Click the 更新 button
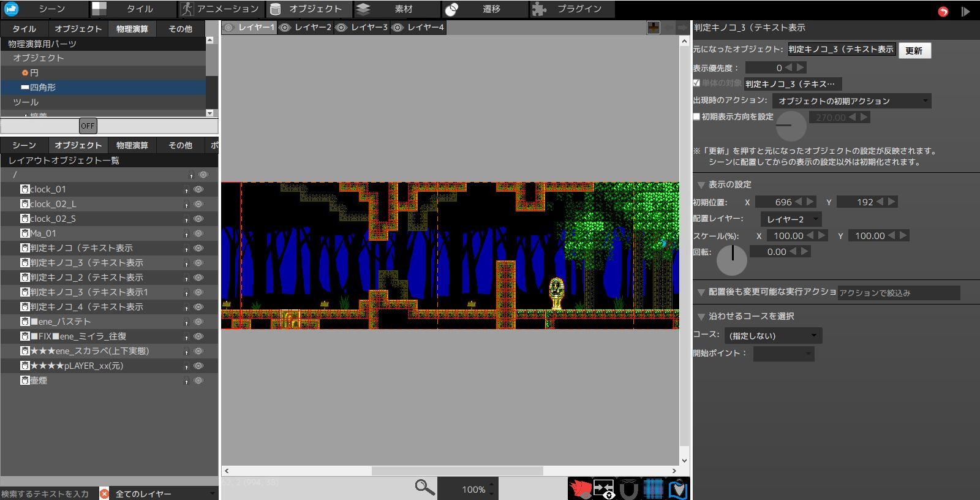 (914, 50)
